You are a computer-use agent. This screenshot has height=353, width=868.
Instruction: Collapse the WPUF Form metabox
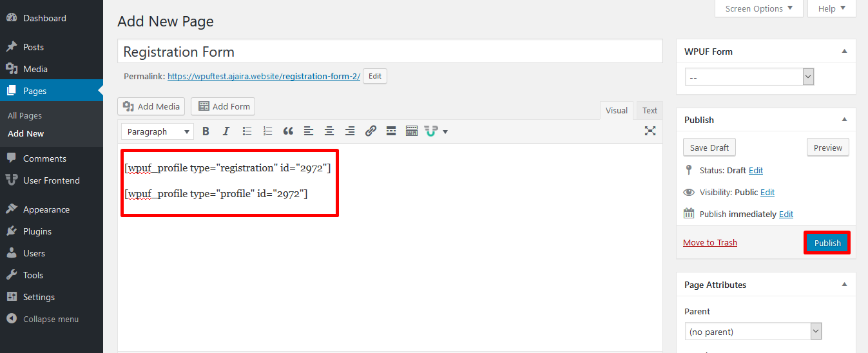tap(844, 52)
